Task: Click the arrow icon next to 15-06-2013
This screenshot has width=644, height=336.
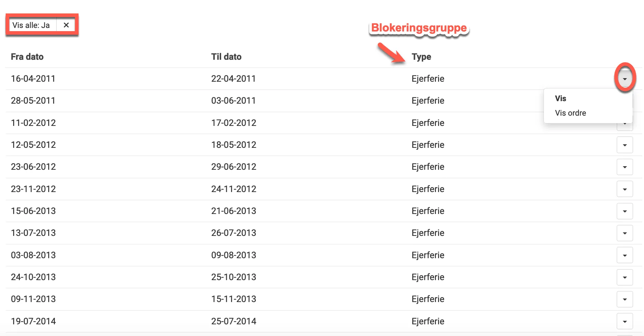Action: pyautogui.click(x=625, y=211)
